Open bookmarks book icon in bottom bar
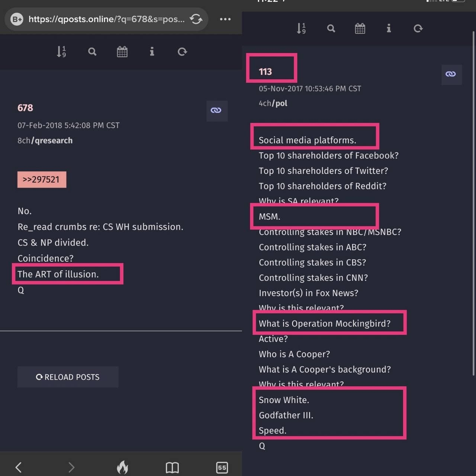This screenshot has height=476, width=476. 172,467
